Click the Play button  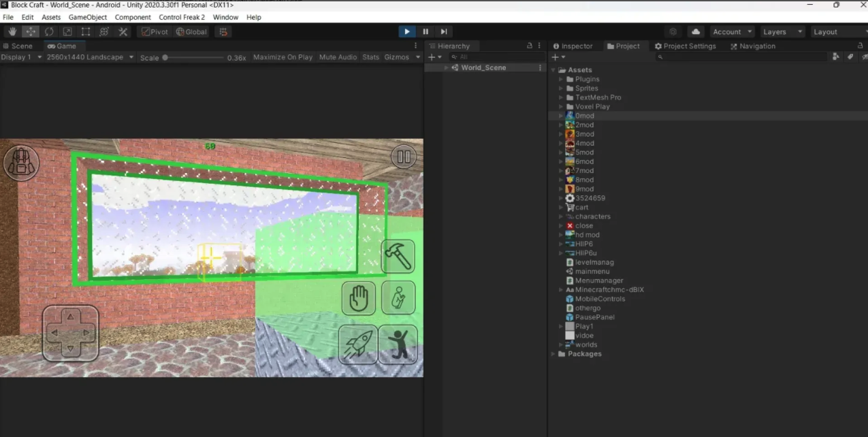pos(407,31)
